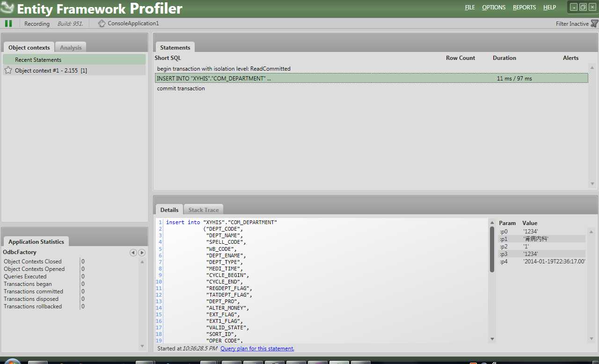Click statements list scroll up arrow

[592, 68]
